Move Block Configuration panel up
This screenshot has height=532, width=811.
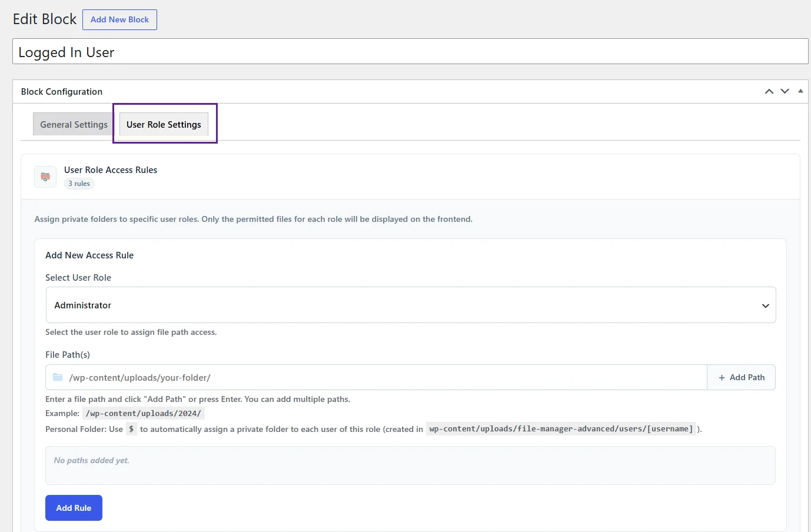769,91
